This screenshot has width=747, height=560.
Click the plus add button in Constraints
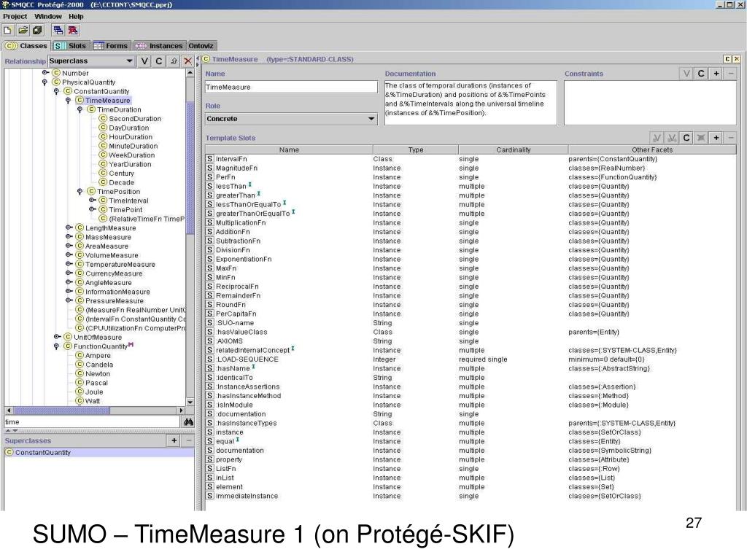[716, 74]
